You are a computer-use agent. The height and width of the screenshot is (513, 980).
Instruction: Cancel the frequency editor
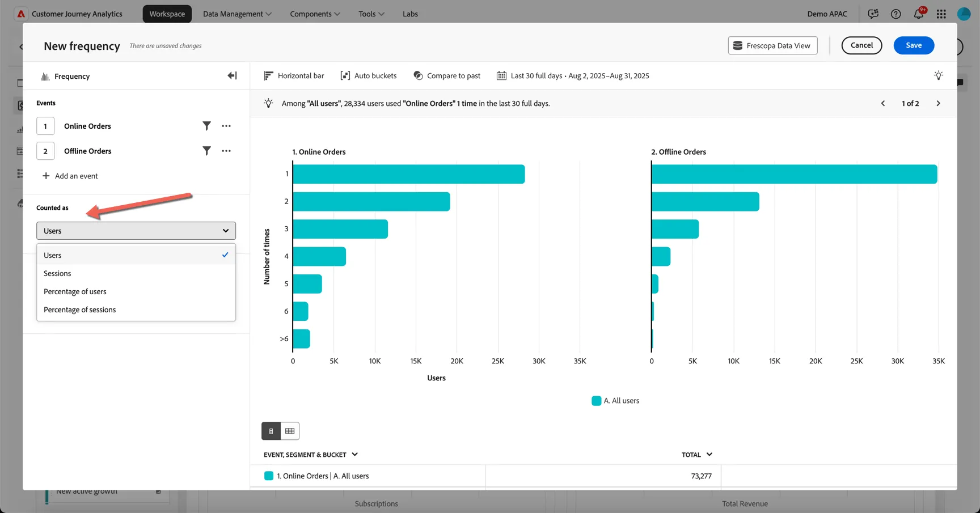click(861, 45)
